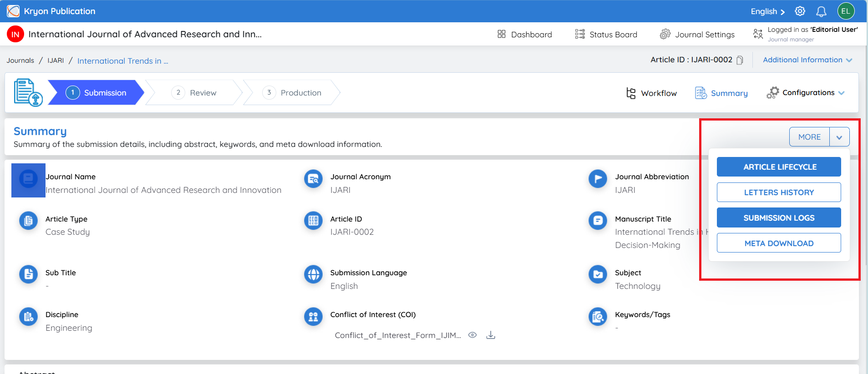The image size is (868, 374).
Task: Click the Subject folder icon
Action: [x=598, y=275]
